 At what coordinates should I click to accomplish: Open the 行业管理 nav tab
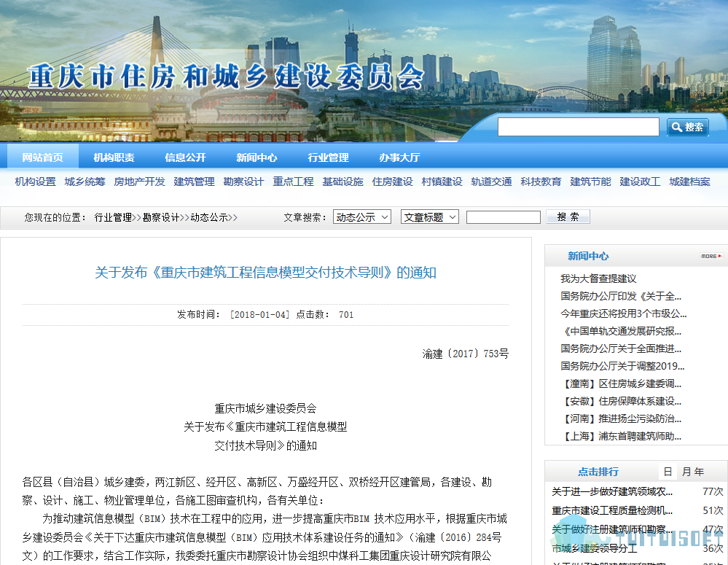click(328, 157)
